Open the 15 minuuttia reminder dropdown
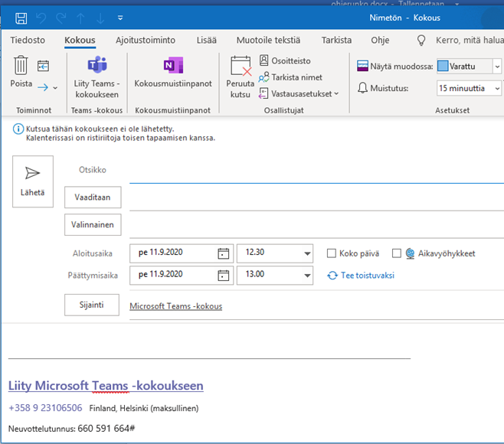Viewport: 504px width, 444px height. coord(497,88)
